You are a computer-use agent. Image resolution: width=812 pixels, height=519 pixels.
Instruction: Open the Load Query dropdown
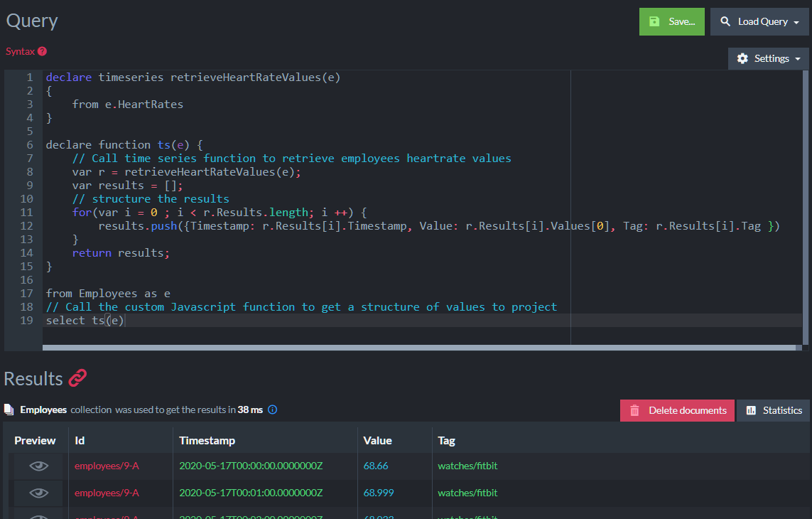coord(759,22)
